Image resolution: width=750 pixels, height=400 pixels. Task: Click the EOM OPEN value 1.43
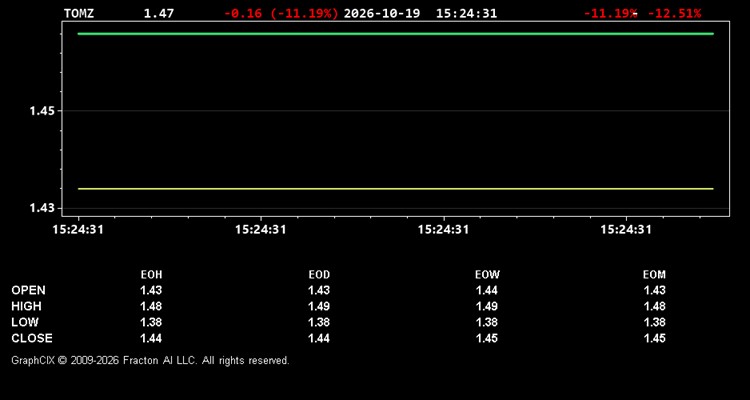coord(654,290)
